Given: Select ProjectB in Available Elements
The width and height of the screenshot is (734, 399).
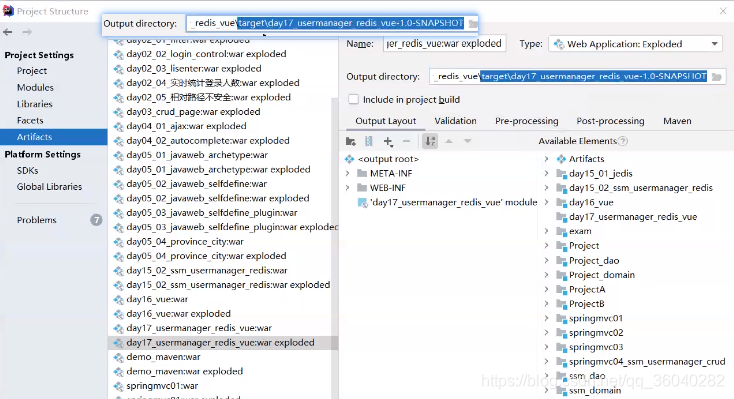Looking at the screenshot, I should 587,304.
